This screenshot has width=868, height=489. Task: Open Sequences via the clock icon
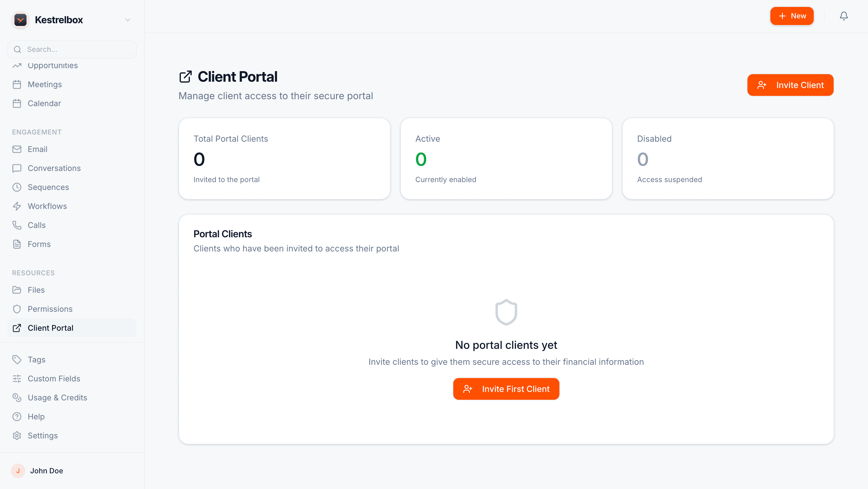(17, 187)
